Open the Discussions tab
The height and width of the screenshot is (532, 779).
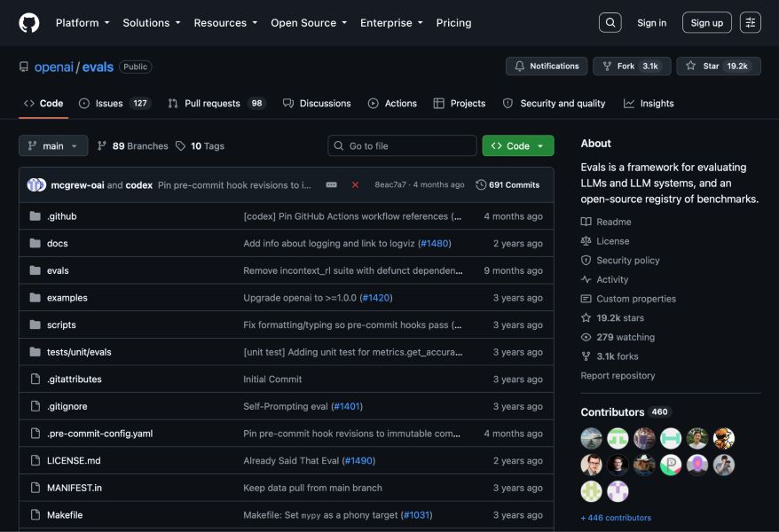[x=317, y=103]
